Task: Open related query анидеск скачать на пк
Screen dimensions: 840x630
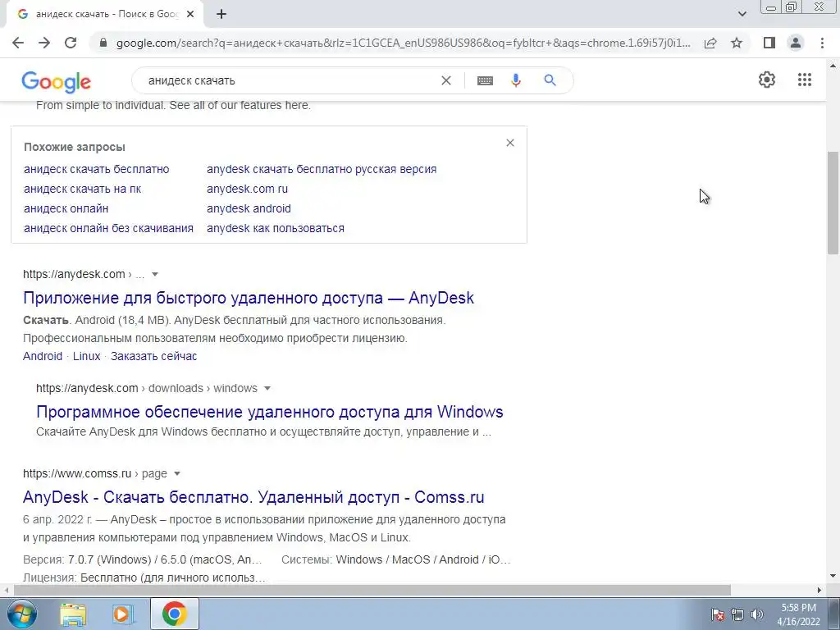Action: coord(83,189)
